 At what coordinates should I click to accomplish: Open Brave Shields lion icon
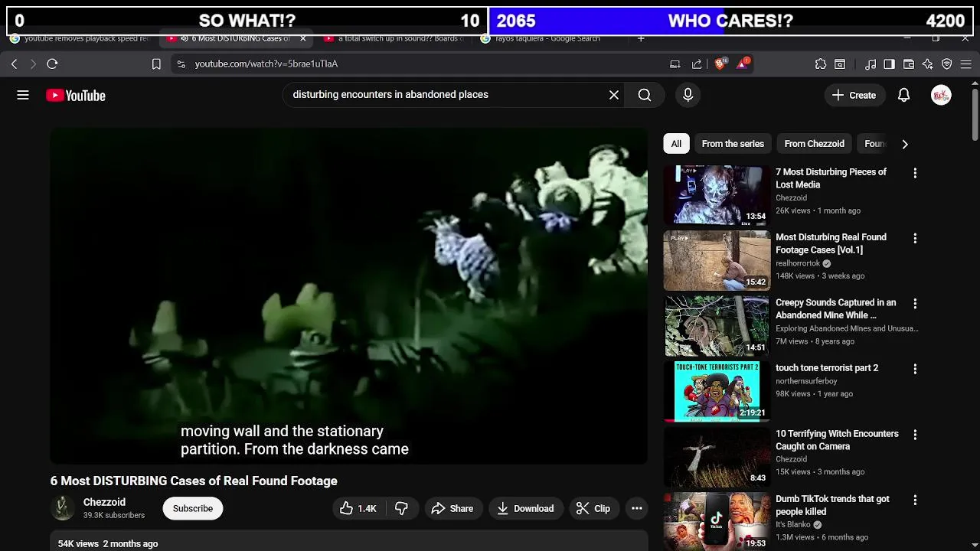[x=720, y=64]
